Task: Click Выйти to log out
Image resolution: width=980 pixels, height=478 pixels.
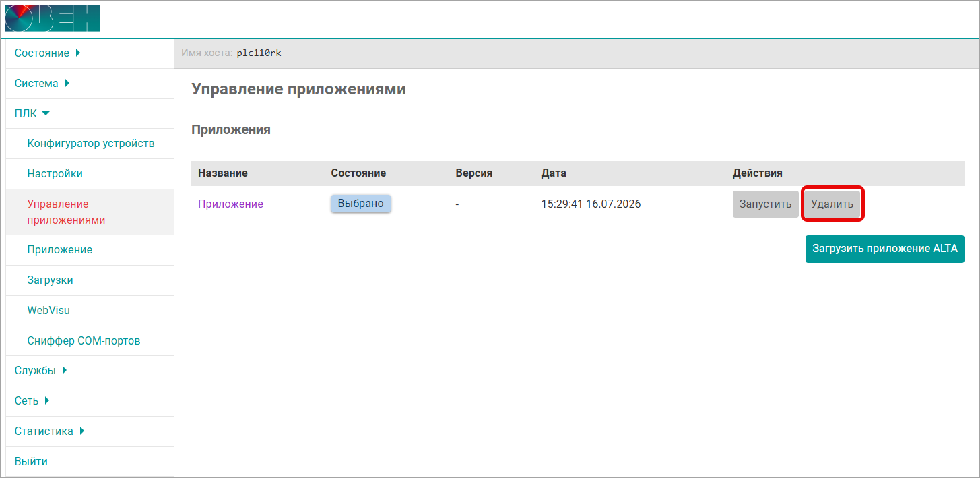Action: 31,462
